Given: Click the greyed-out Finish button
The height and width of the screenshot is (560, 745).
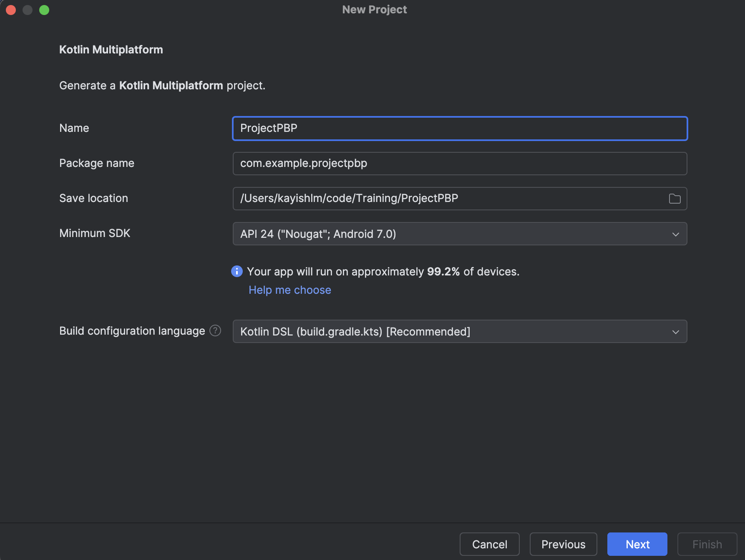Looking at the screenshot, I should (707, 544).
